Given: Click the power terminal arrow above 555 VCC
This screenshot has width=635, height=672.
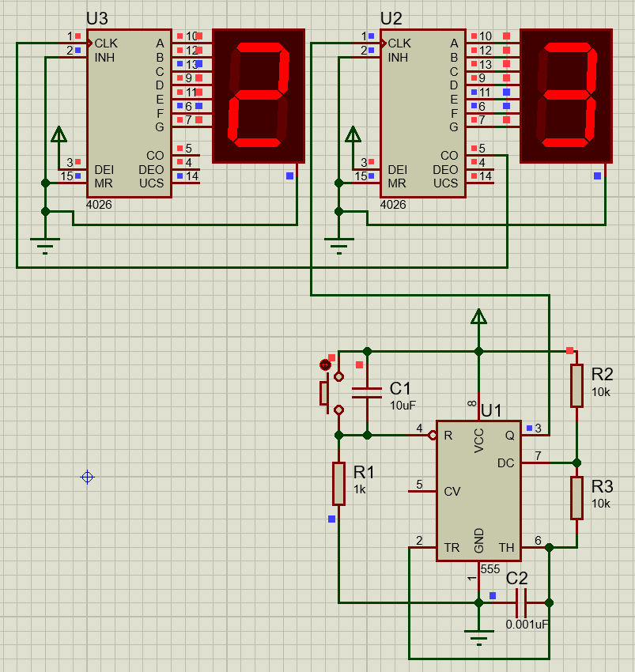Looking at the screenshot, I should pos(478,317).
